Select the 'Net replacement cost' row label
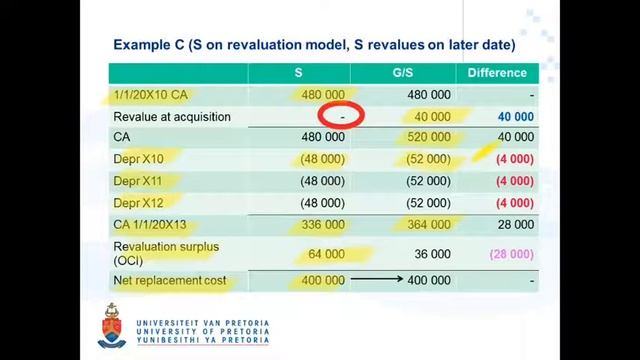The image size is (640, 360). 169,280
